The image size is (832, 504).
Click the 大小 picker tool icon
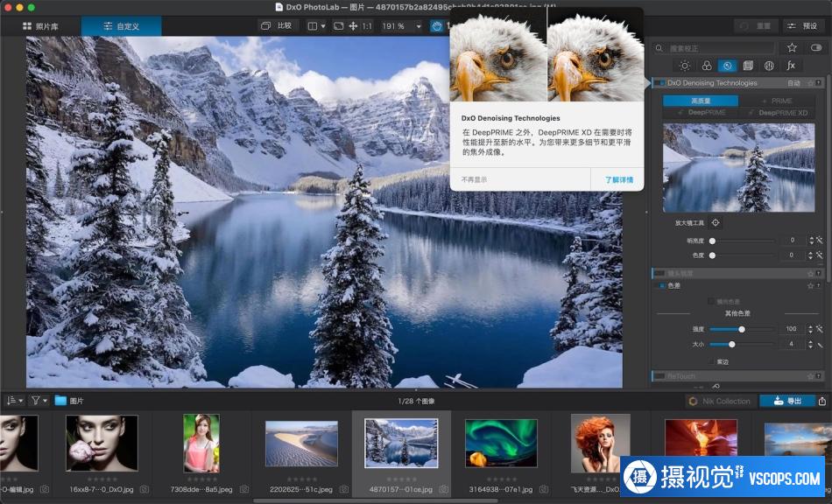pyautogui.click(x=820, y=345)
